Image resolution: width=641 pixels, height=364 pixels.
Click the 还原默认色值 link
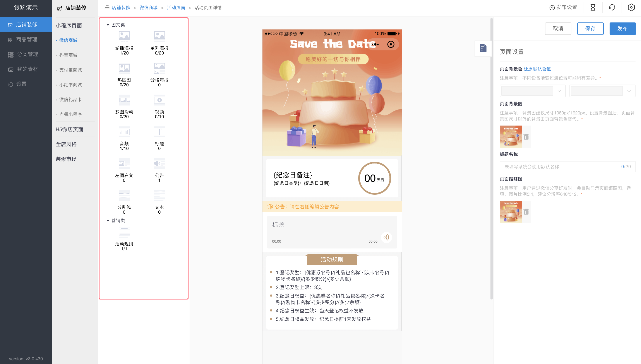tap(537, 69)
